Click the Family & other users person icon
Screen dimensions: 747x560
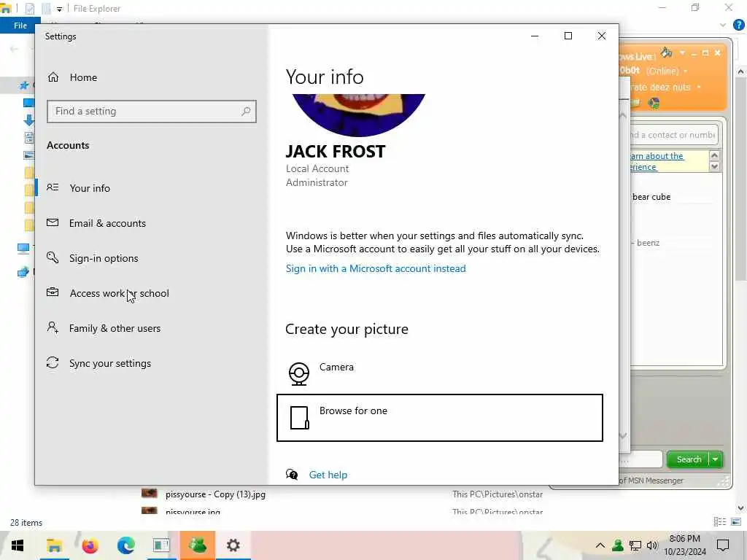click(53, 327)
